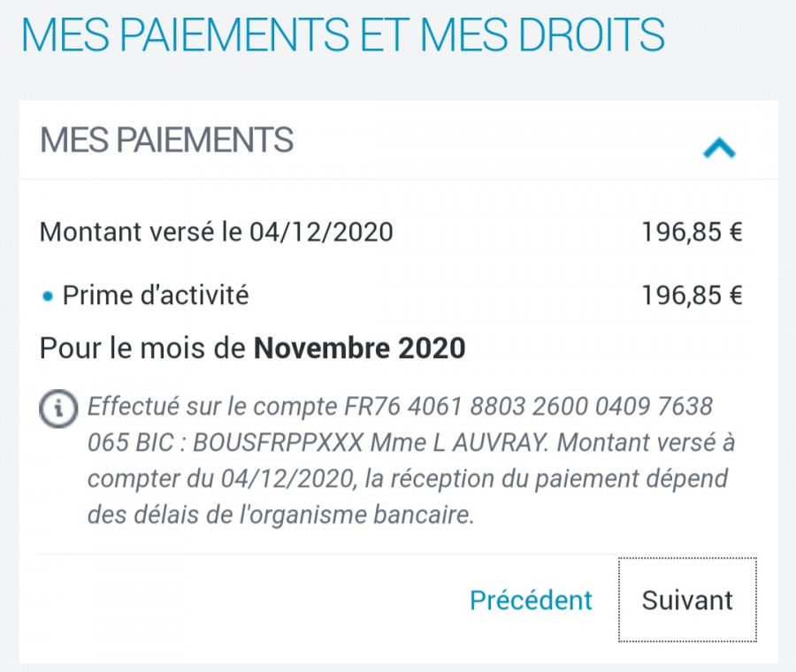This screenshot has width=796, height=672.
Task: Select the Prime d'activité label
Action: click(x=156, y=295)
